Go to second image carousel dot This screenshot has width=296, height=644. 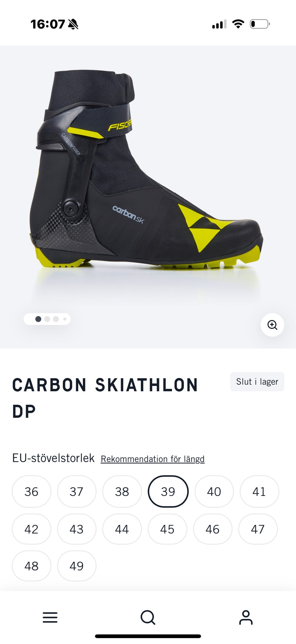click(47, 319)
